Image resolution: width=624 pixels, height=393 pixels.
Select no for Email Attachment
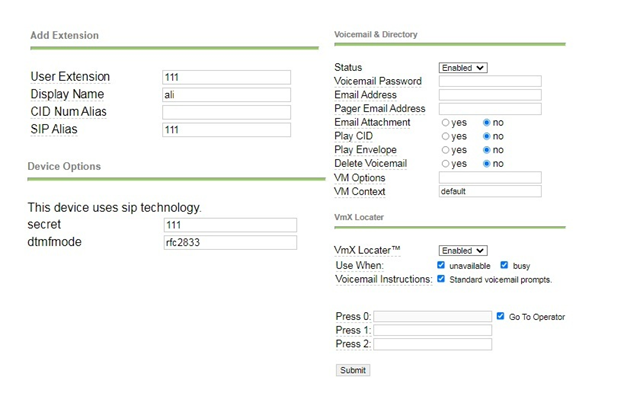[x=486, y=123]
